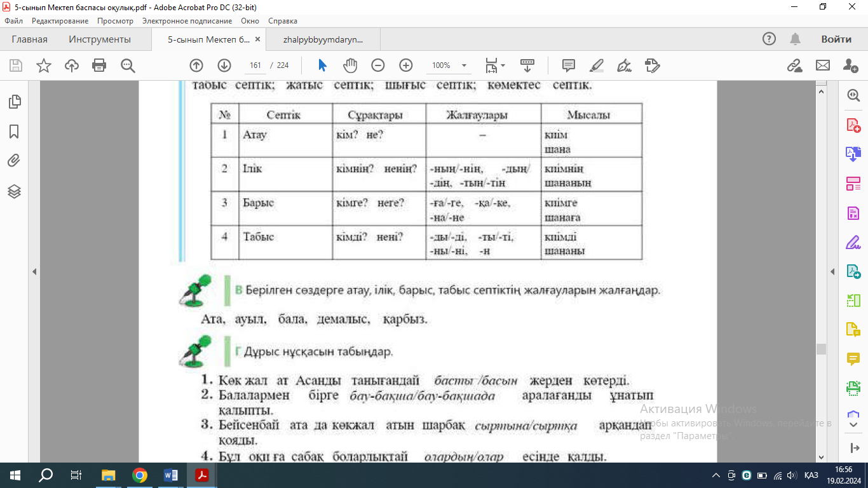Close the 5-сынып Мектеп document tab
The width and height of the screenshot is (868, 488).
257,39
